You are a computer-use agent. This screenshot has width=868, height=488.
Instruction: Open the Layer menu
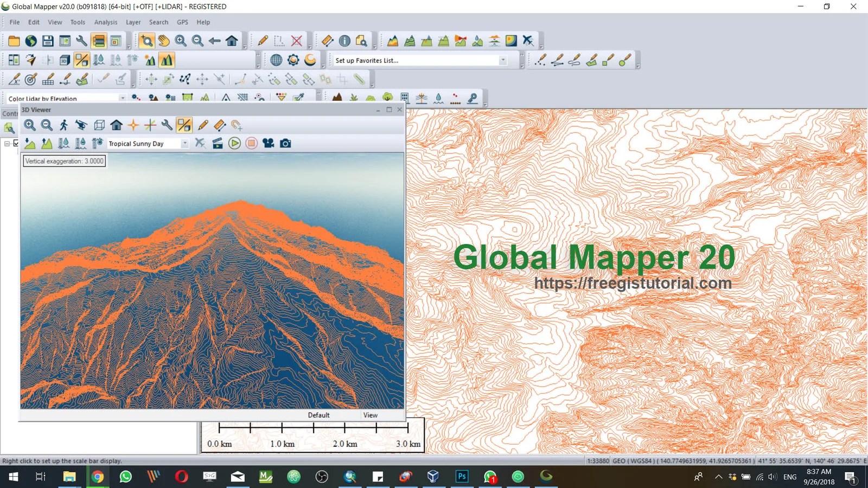coord(133,22)
